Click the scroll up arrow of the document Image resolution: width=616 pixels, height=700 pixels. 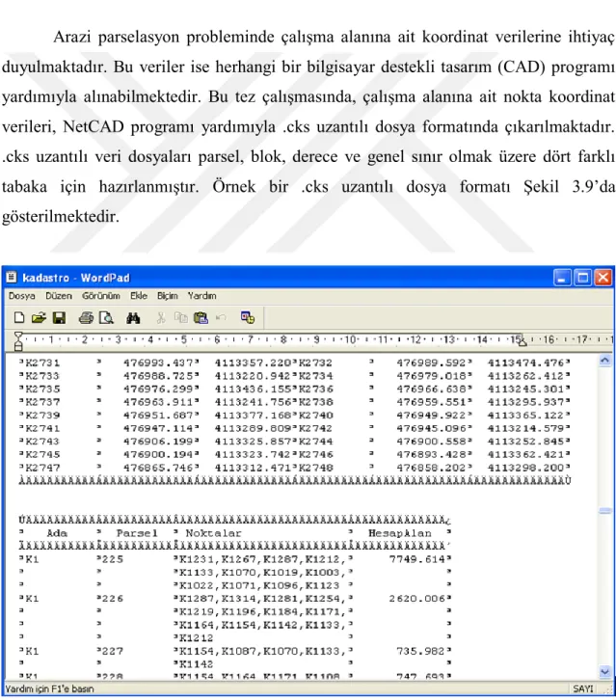[x=604, y=360]
